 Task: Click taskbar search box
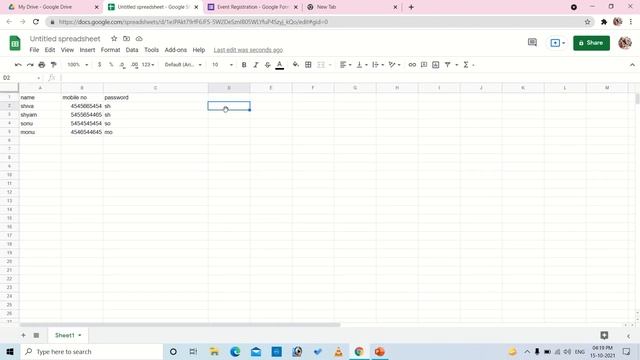[91, 351]
